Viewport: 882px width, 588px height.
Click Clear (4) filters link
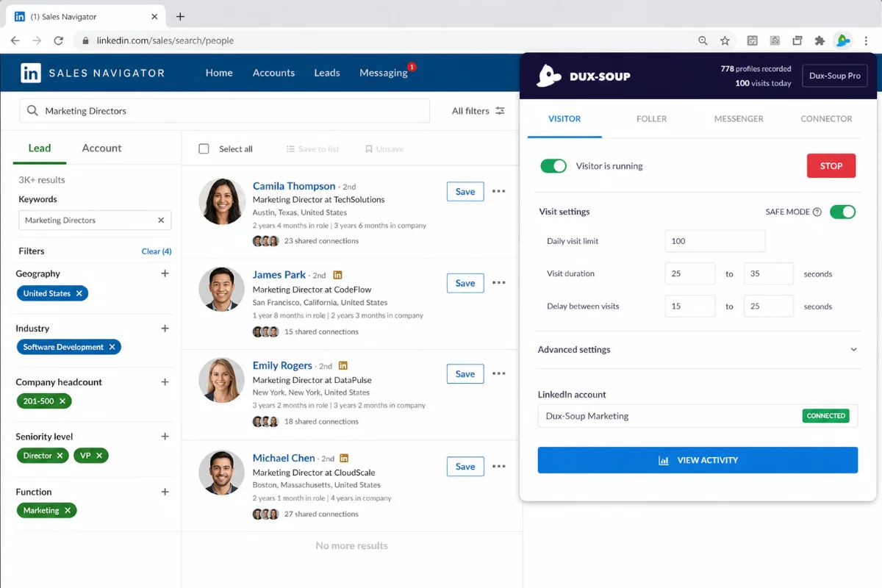tap(157, 251)
